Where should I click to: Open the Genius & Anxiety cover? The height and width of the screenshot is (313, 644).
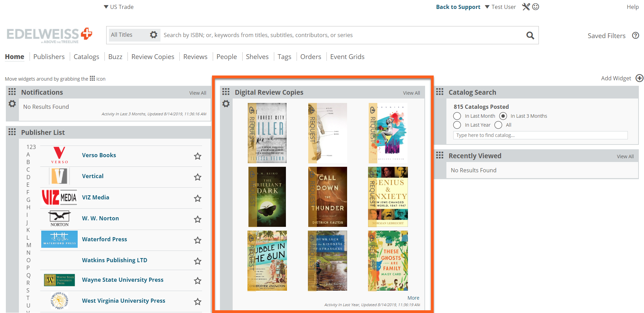click(x=388, y=197)
